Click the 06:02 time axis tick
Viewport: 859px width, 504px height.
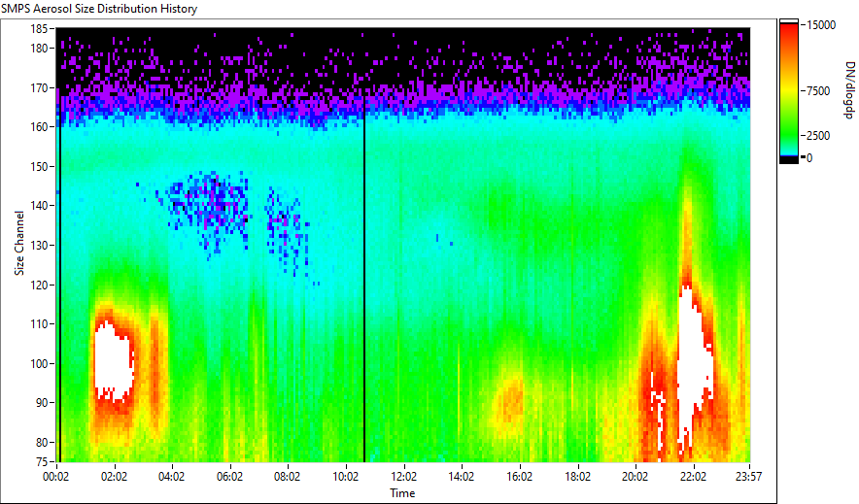point(229,477)
